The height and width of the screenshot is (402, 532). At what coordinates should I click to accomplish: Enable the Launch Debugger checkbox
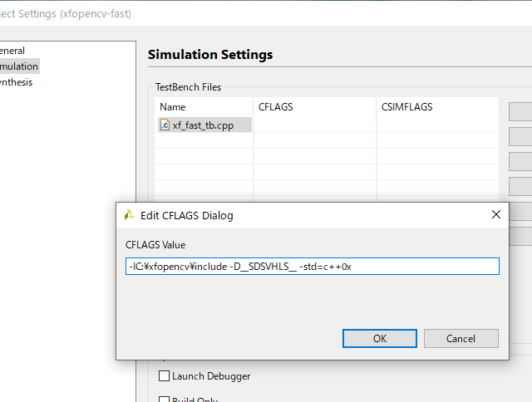coord(164,376)
